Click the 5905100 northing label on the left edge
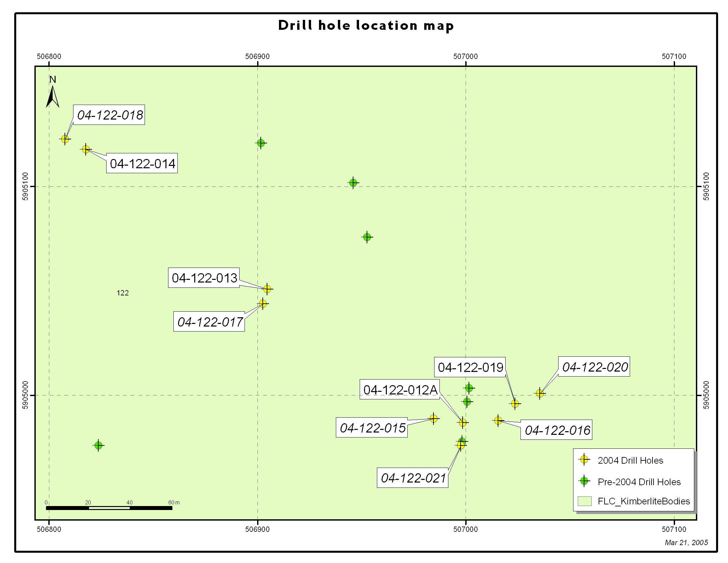Image resolution: width=728 pixels, height=563 pixels. (26, 186)
